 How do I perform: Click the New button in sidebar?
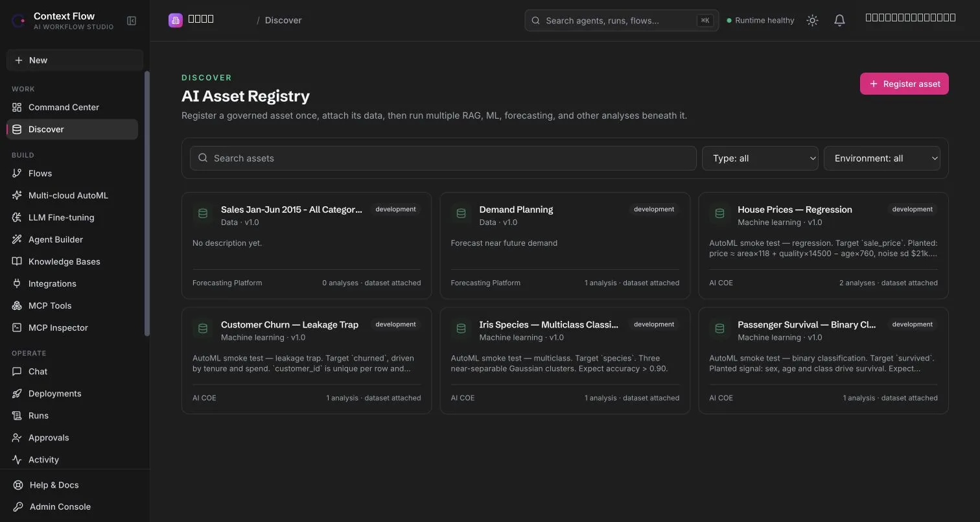pos(75,60)
